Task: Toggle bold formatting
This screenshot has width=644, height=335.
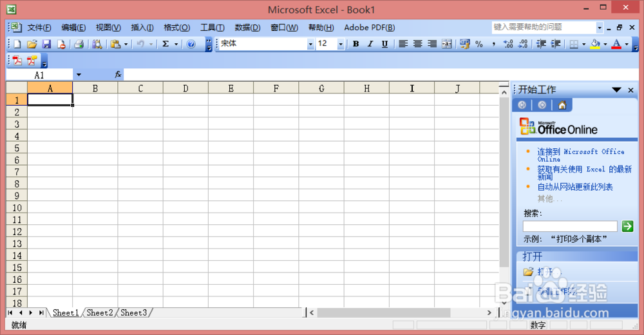Action: tap(355, 44)
